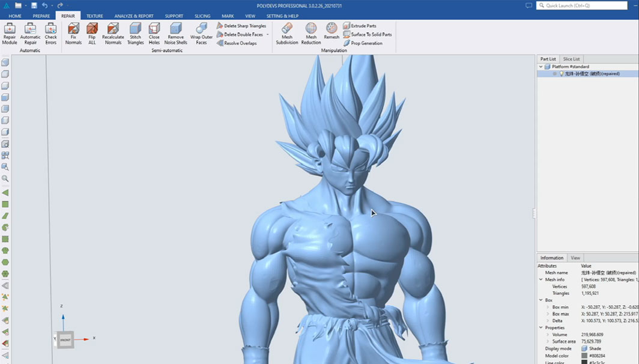Run Automatic Repair from the ribbon
639x364 pixels.
pos(30,34)
